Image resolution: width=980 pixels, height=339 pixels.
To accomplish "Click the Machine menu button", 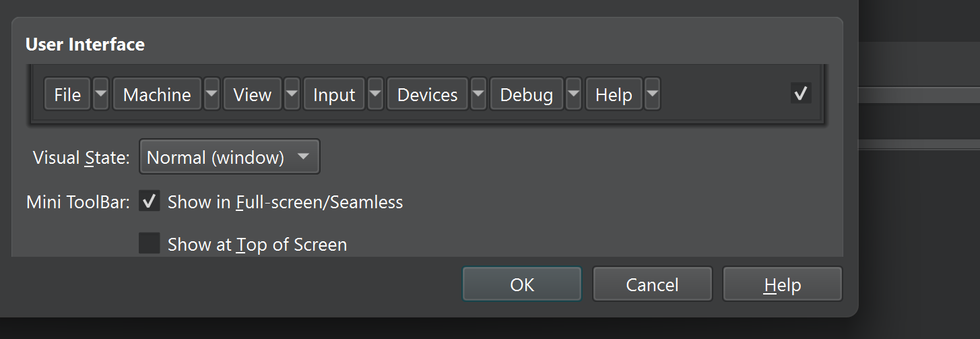I will [157, 94].
